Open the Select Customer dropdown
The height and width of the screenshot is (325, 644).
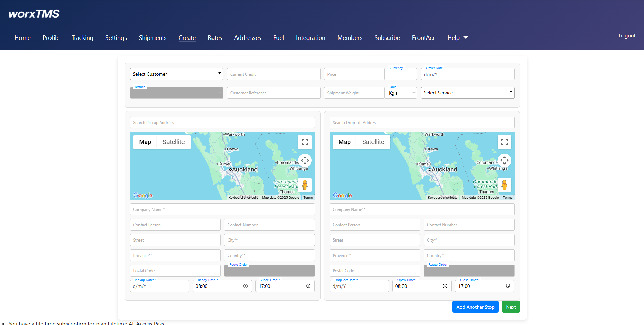pyautogui.click(x=176, y=74)
